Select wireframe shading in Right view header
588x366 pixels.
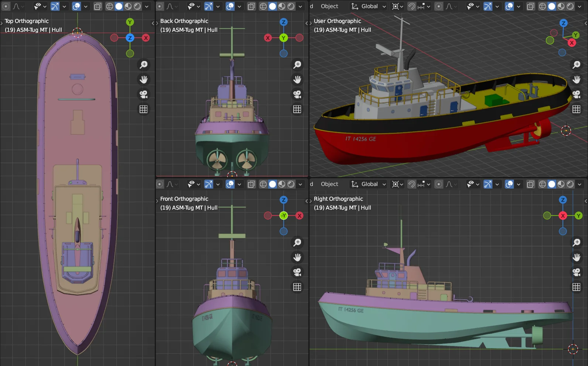point(543,184)
